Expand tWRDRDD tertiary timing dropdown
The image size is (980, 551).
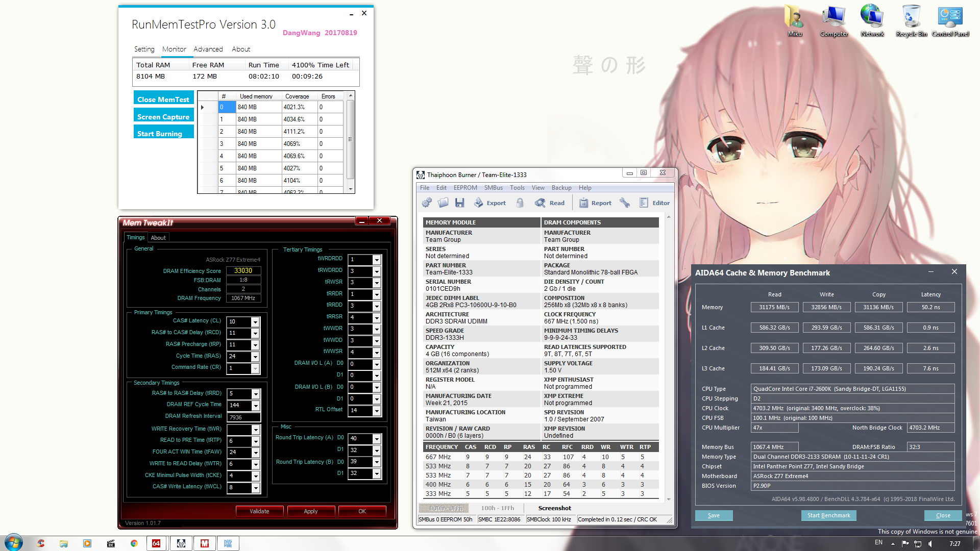coord(377,260)
